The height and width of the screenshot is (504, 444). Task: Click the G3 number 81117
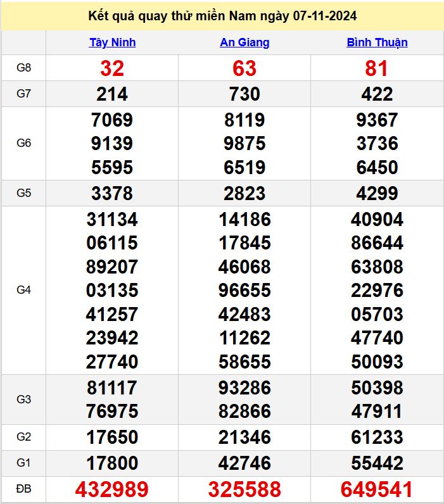pos(112,387)
